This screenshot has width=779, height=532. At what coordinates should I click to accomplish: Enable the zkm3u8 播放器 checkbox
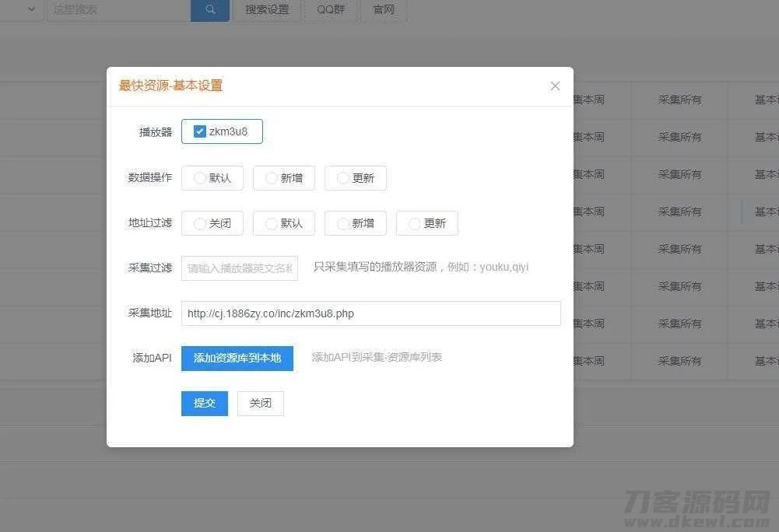[200, 131]
